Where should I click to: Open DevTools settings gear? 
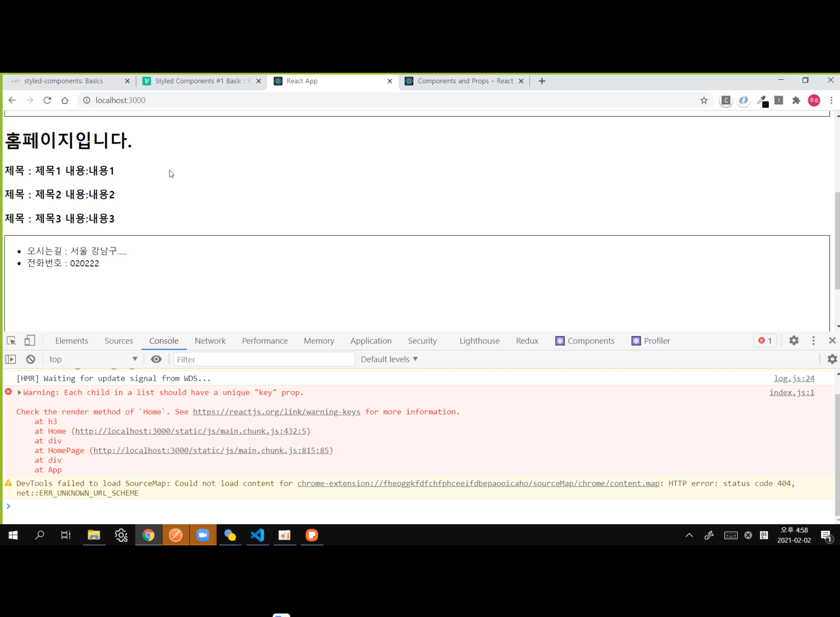(x=794, y=340)
